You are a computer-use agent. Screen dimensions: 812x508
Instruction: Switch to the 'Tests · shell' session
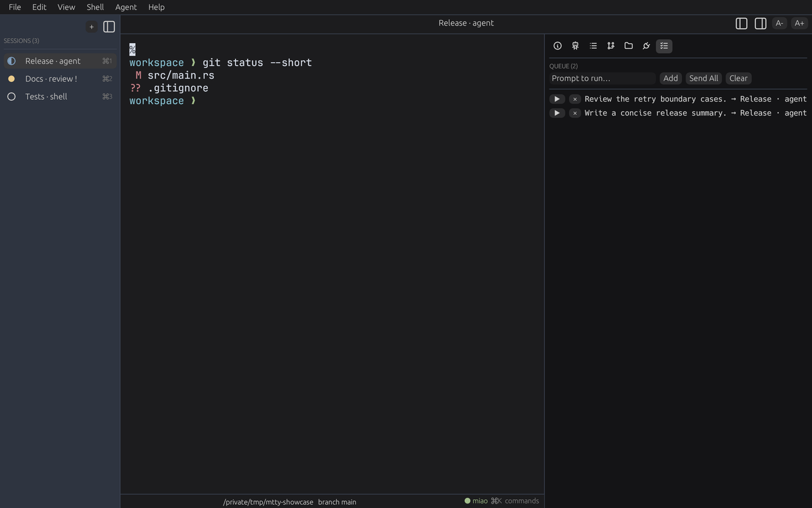pyautogui.click(x=60, y=97)
